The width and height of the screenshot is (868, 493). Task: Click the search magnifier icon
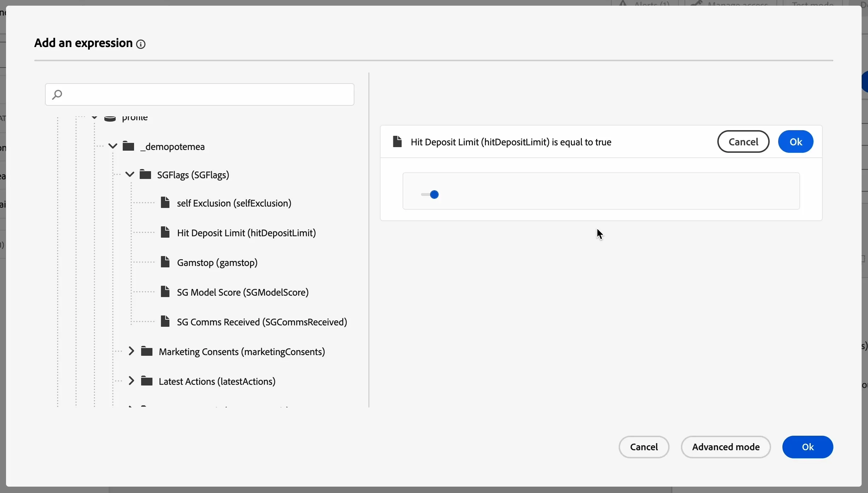click(x=57, y=94)
